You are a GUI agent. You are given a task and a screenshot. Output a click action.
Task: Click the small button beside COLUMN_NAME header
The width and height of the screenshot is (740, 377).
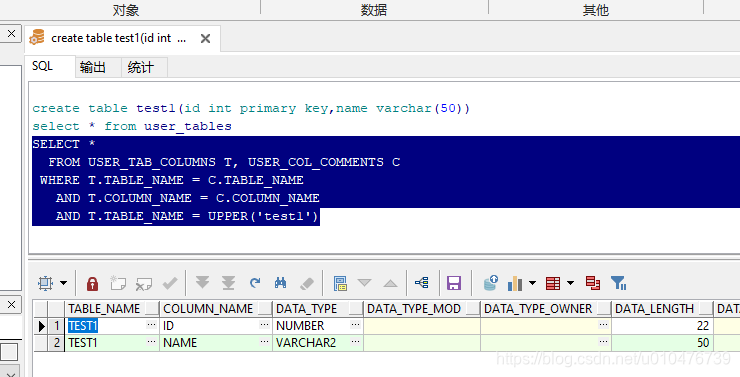point(265,309)
